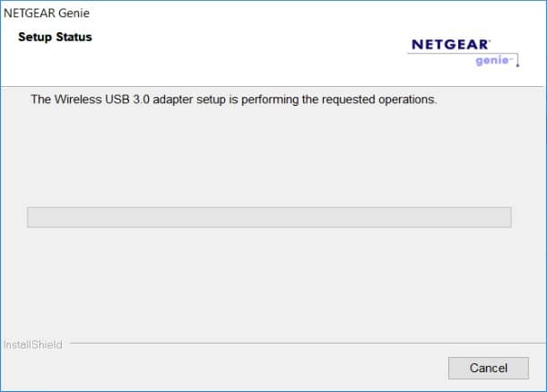Viewport: 547px width, 392px height.
Task: Click the Cancel button
Action: [x=489, y=368]
